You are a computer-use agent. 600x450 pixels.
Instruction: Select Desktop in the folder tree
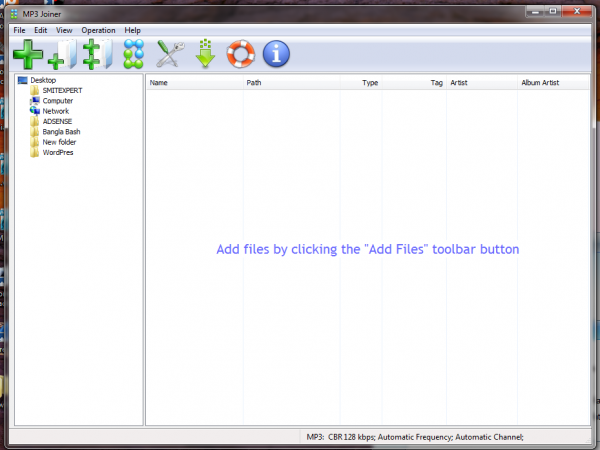pos(43,80)
